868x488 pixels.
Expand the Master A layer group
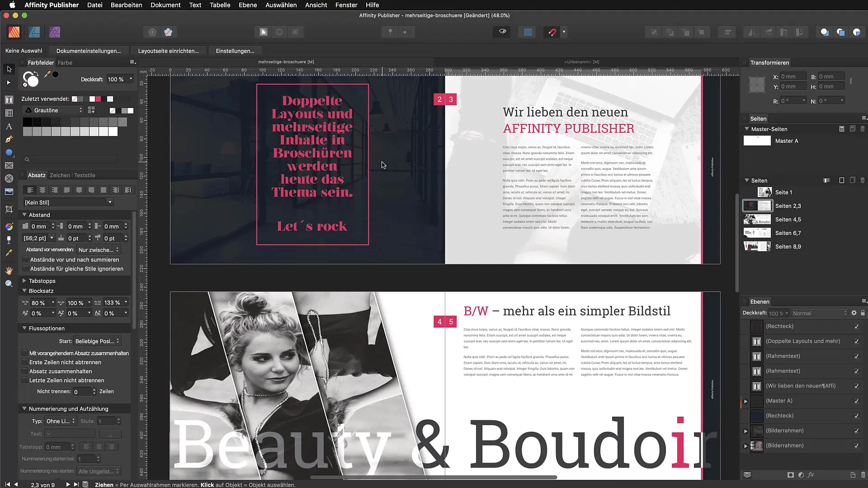coord(746,401)
